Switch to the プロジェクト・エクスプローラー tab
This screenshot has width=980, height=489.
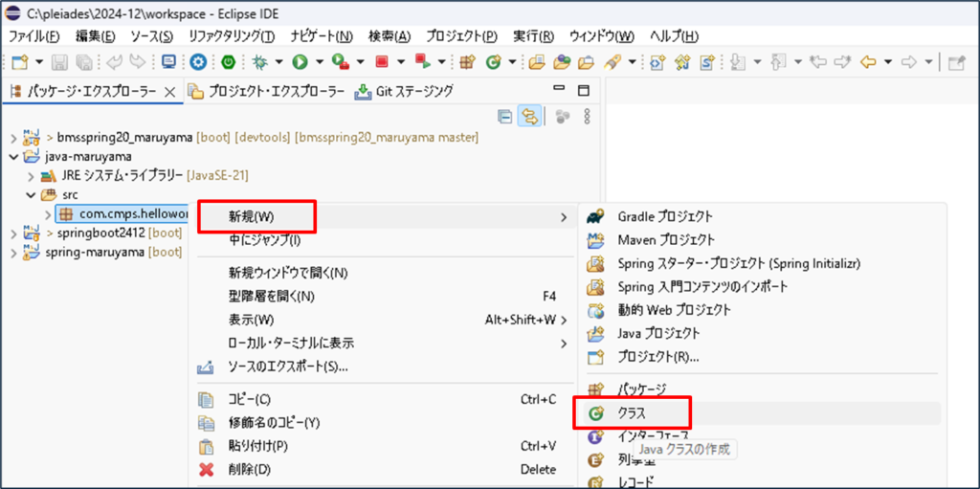pyautogui.click(x=266, y=92)
